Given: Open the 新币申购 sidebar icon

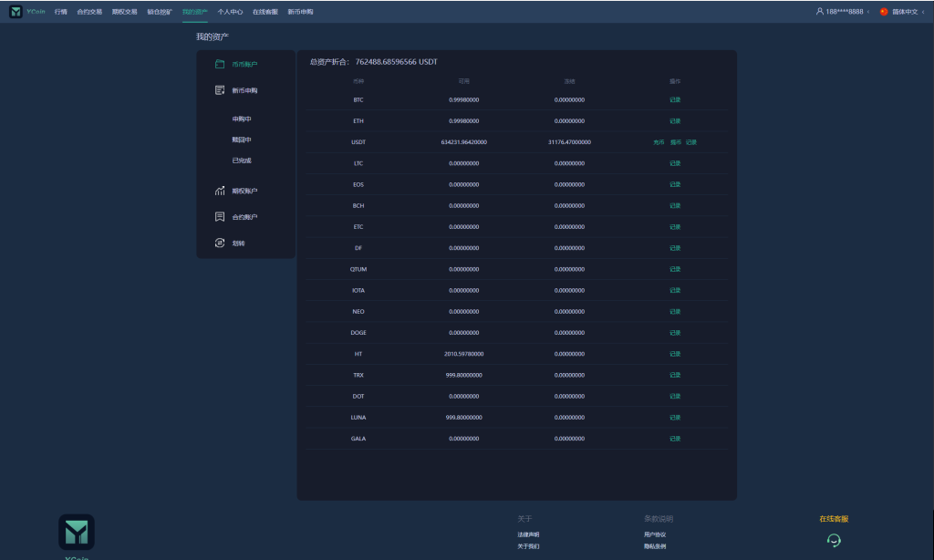Looking at the screenshot, I should click(220, 90).
